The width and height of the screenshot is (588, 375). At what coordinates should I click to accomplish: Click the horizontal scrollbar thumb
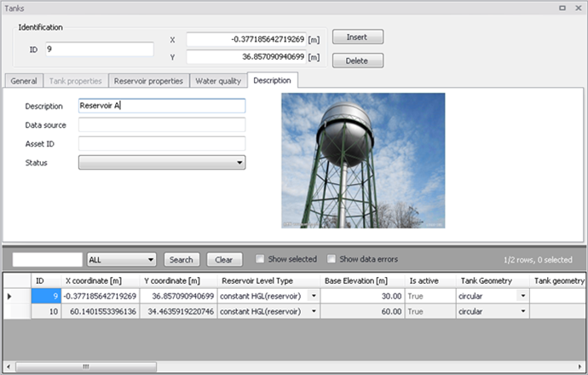tap(86, 366)
